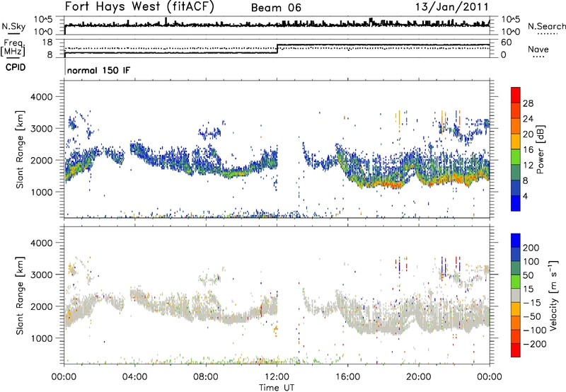566x392 pixels.
Task: Click the 'normal 150 IF' CPID text
Action: coord(98,70)
